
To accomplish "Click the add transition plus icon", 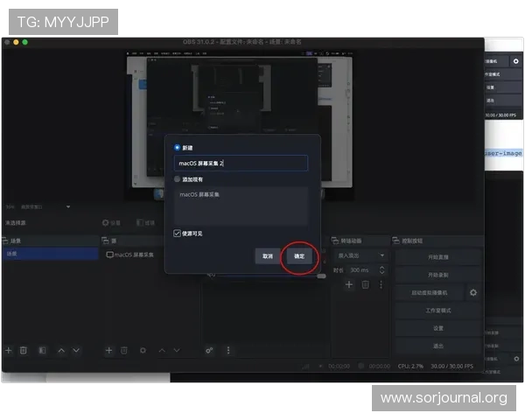I will (350, 283).
